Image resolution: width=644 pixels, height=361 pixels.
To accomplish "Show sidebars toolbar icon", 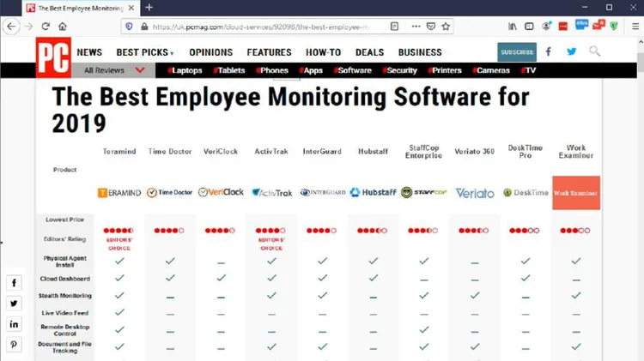I will coord(529,27).
